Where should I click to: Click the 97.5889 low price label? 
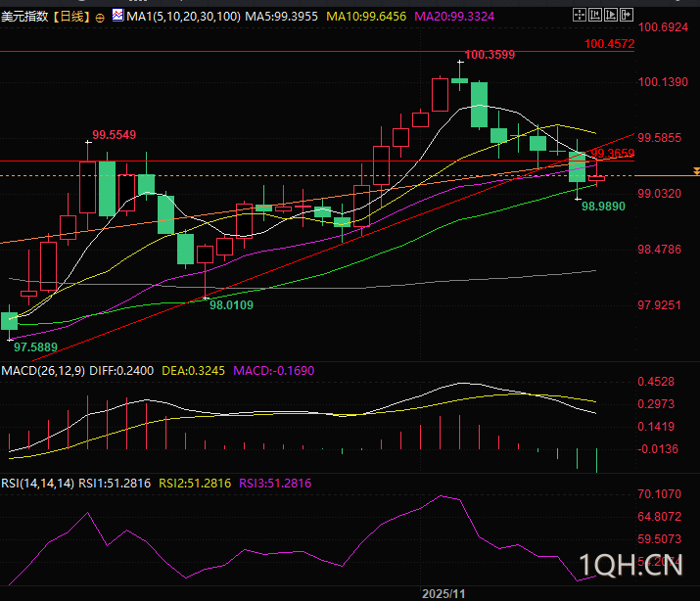[35, 347]
